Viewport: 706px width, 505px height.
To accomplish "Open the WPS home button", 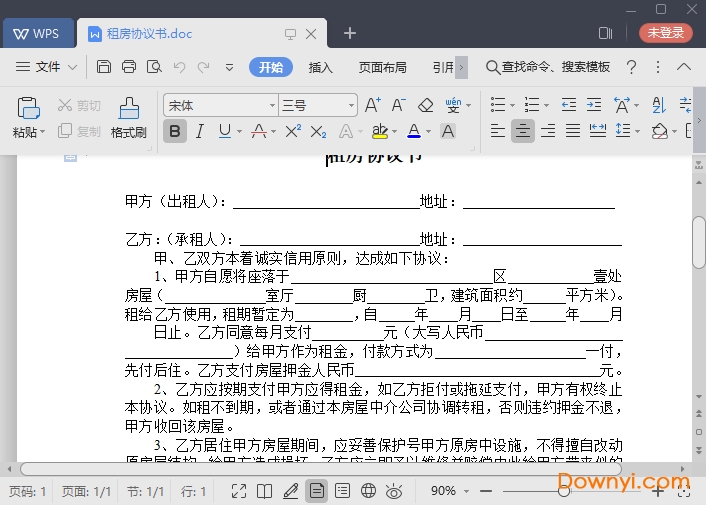I will 38,33.
